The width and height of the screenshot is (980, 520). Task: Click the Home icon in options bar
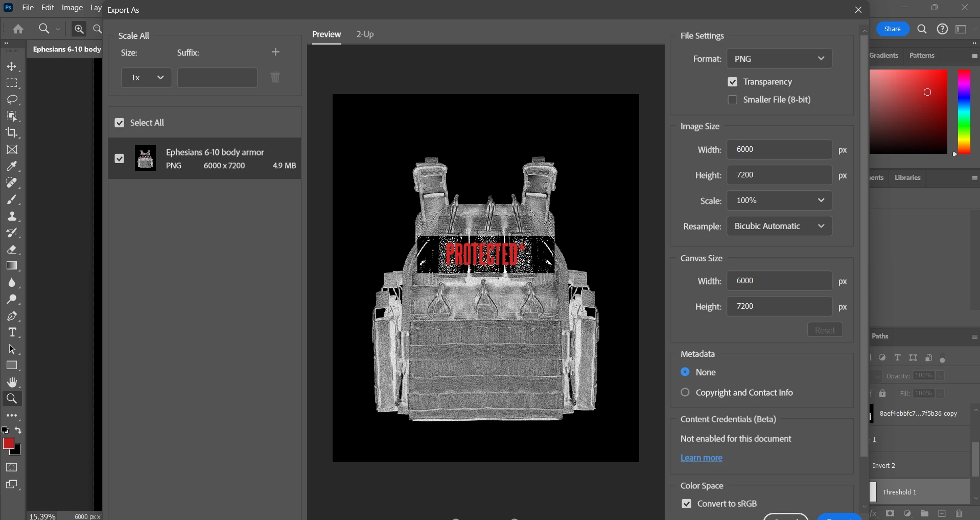click(18, 29)
